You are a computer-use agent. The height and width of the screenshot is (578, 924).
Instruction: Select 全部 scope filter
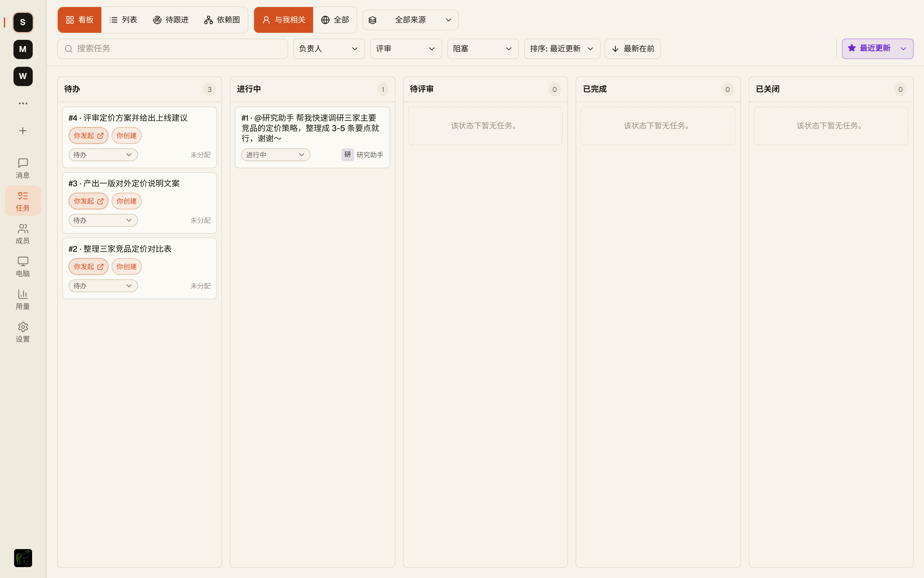point(335,20)
